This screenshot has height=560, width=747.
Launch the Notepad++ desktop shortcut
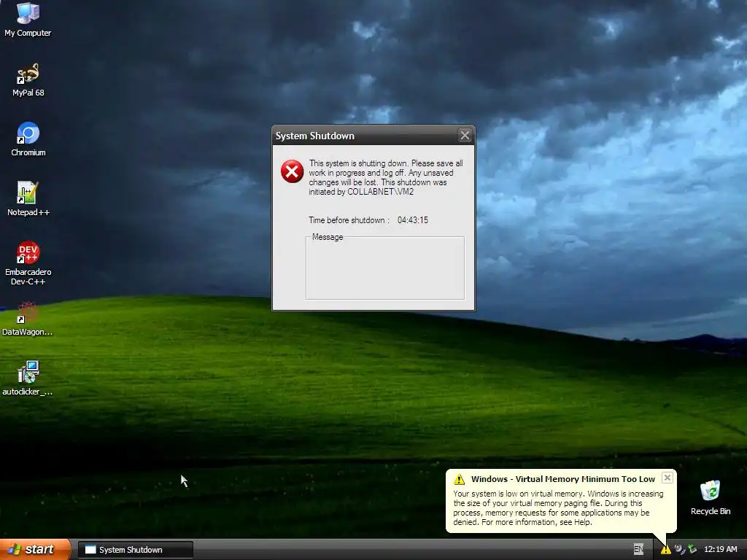pyautogui.click(x=28, y=199)
